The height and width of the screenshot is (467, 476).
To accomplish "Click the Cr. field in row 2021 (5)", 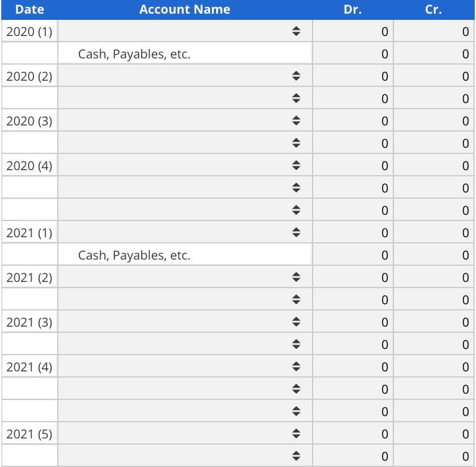I will pos(434,433).
